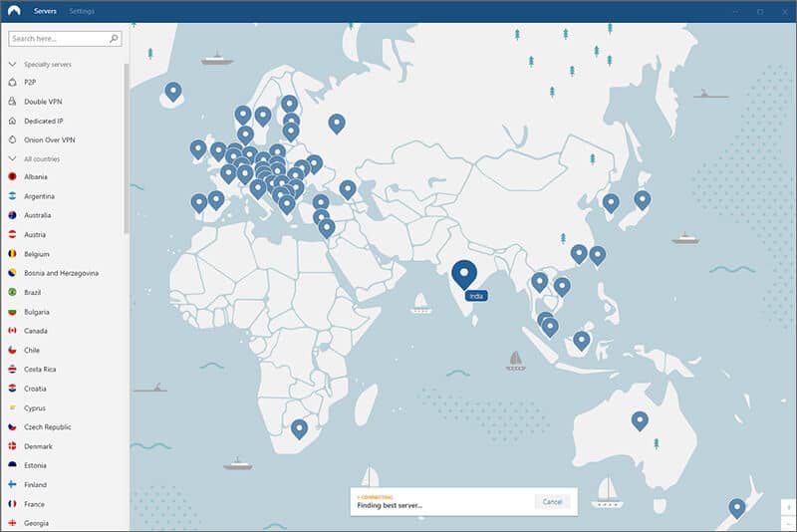Click the Russia map pin
This screenshot has height=532, width=797.
[337, 124]
